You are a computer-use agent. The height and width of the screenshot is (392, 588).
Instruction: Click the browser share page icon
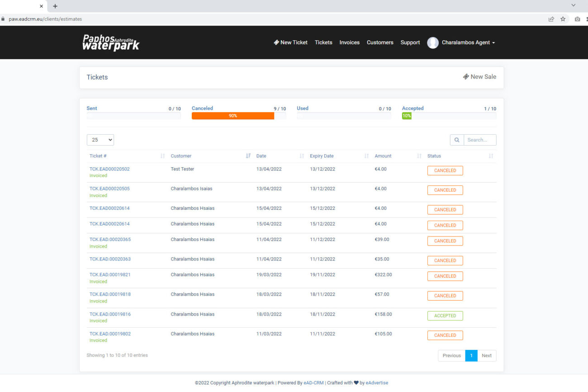click(551, 19)
